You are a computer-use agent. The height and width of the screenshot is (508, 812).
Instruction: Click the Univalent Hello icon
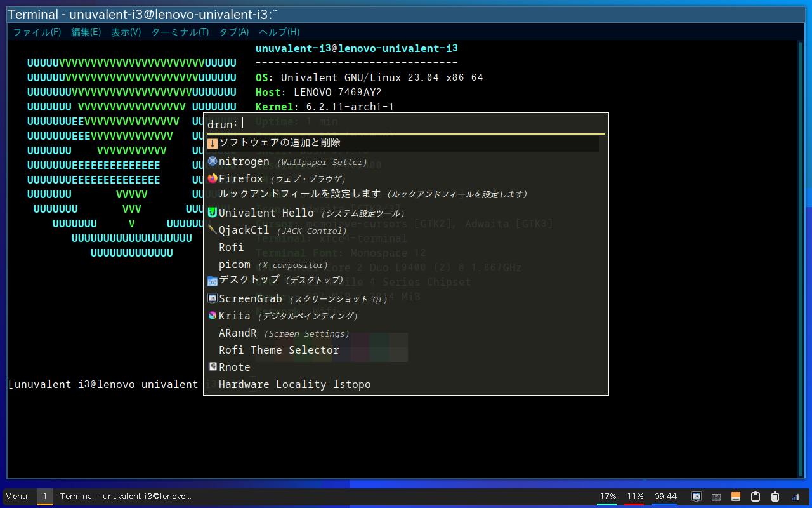tap(213, 212)
